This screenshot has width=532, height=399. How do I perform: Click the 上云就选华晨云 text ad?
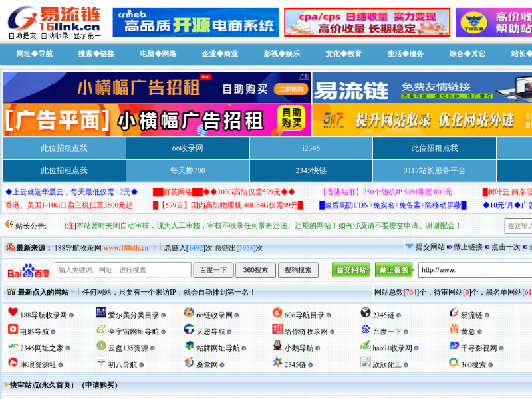(x=72, y=192)
